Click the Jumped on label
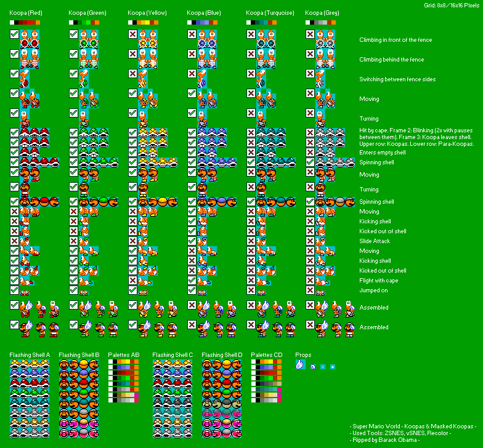 (373, 290)
